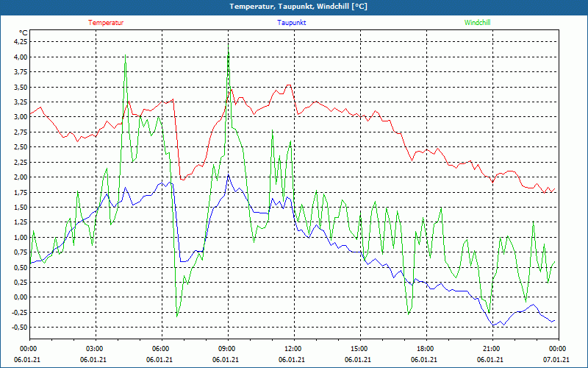Click the highest Windchill peak near 09:00

229,46
